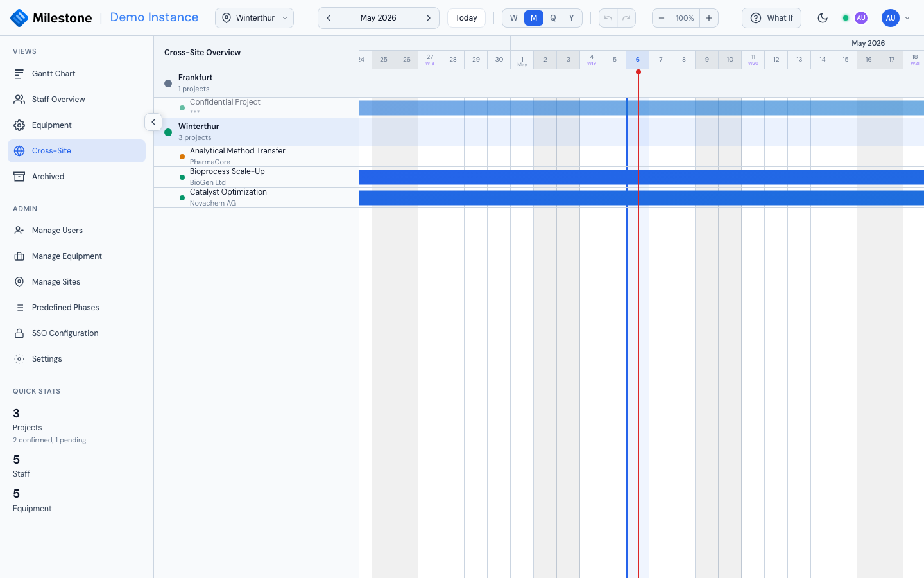Viewport: 924px width, 578px height.
Task: Click the Staff Overview people icon
Action: 19,100
